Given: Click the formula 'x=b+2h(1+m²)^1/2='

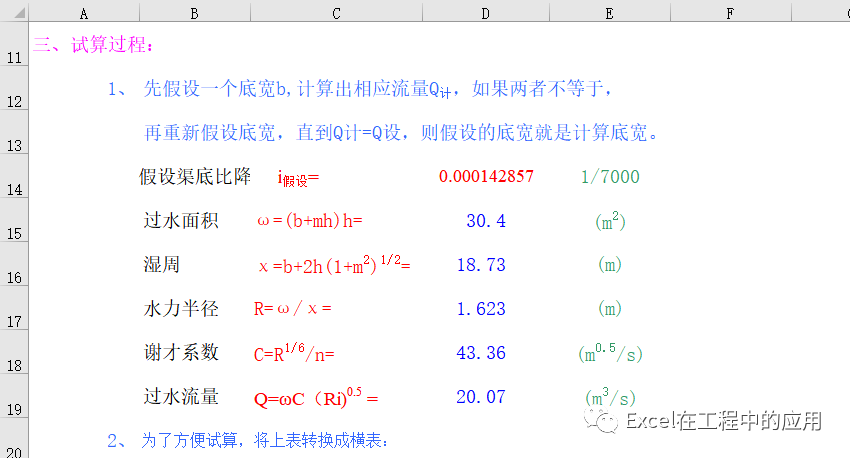Looking at the screenshot, I should tap(334, 265).
